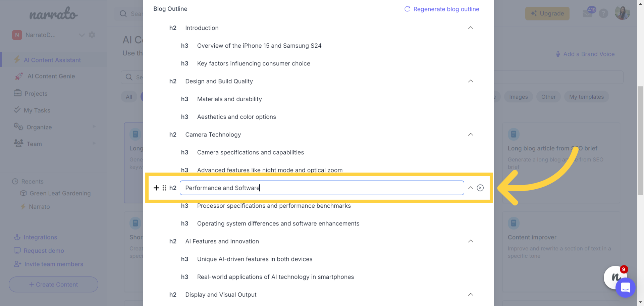The width and height of the screenshot is (644, 306).
Task: Click the page vertical scrollbar
Action: coord(640,141)
